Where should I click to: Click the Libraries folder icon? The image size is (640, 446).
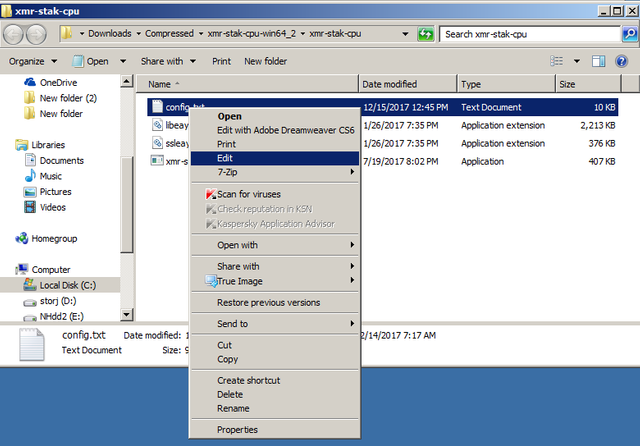21,145
